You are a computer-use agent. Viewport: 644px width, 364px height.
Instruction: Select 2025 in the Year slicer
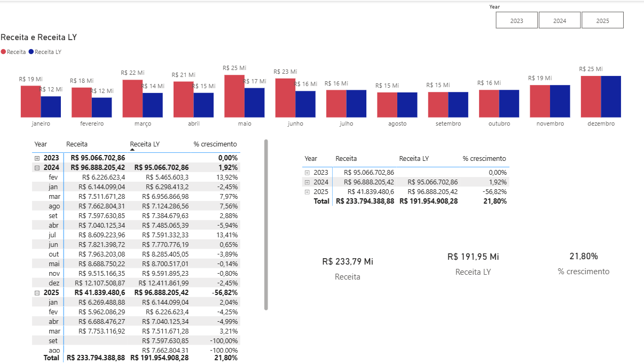[x=602, y=20]
